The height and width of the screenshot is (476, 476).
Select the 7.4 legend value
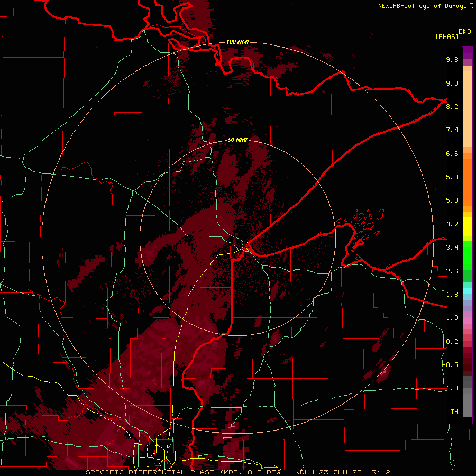(452, 130)
